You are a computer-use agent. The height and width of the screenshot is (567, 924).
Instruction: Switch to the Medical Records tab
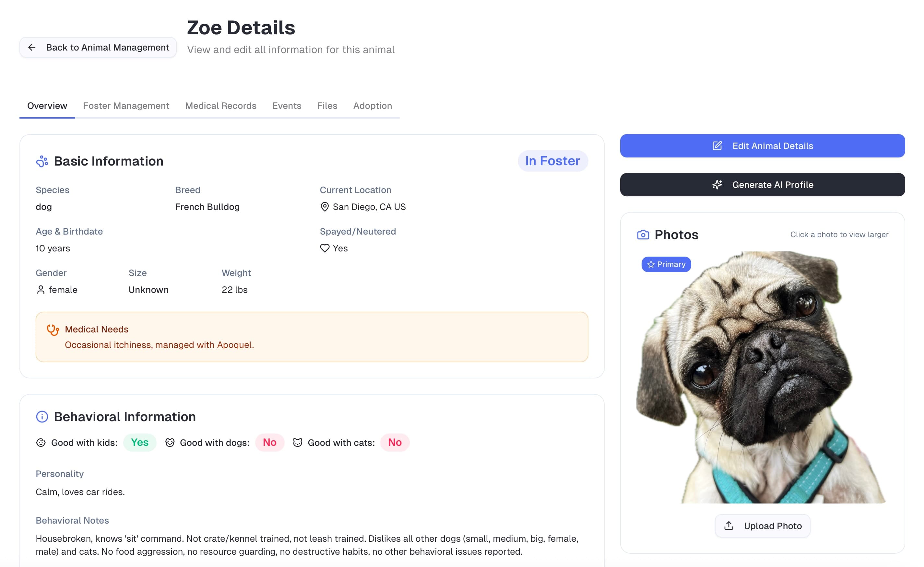tap(220, 106)
